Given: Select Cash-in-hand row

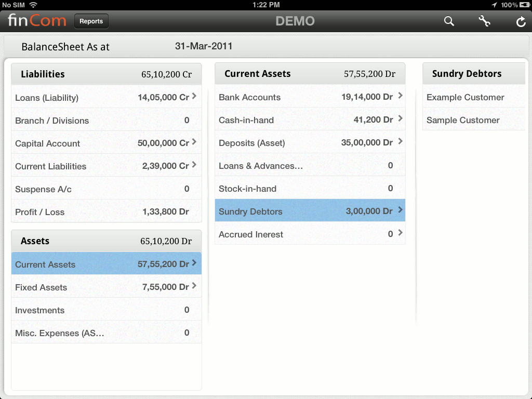Looking at the screenshot, I should 310,120.
